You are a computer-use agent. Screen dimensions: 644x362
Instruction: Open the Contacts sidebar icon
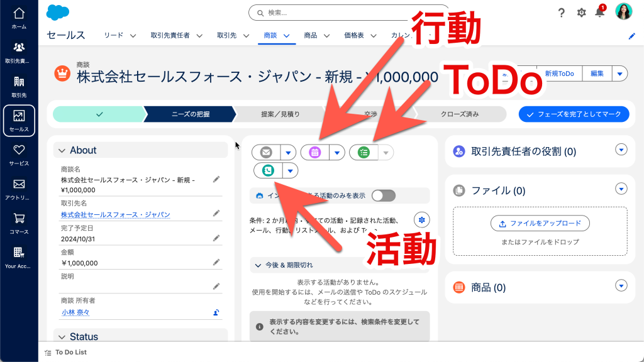tap(19, 53)
